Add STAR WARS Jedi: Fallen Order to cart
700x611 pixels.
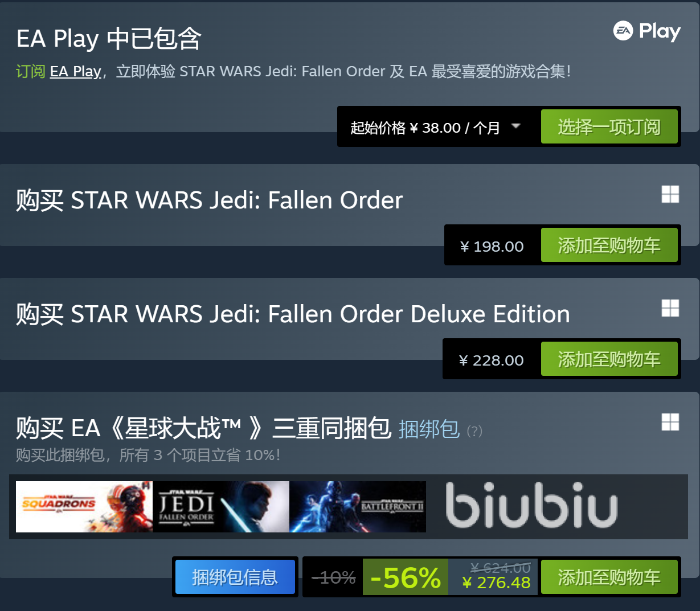click(609, 245)
